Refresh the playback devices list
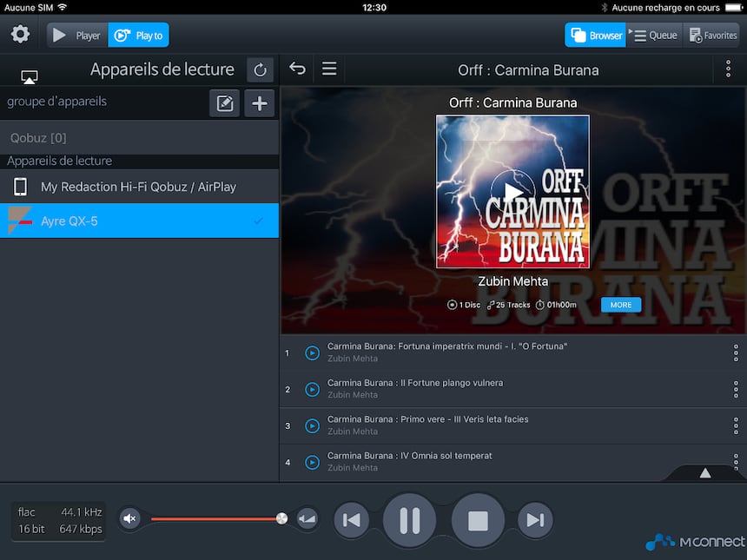The height and width of the screenshot is (560, 747). pos(260,70)
